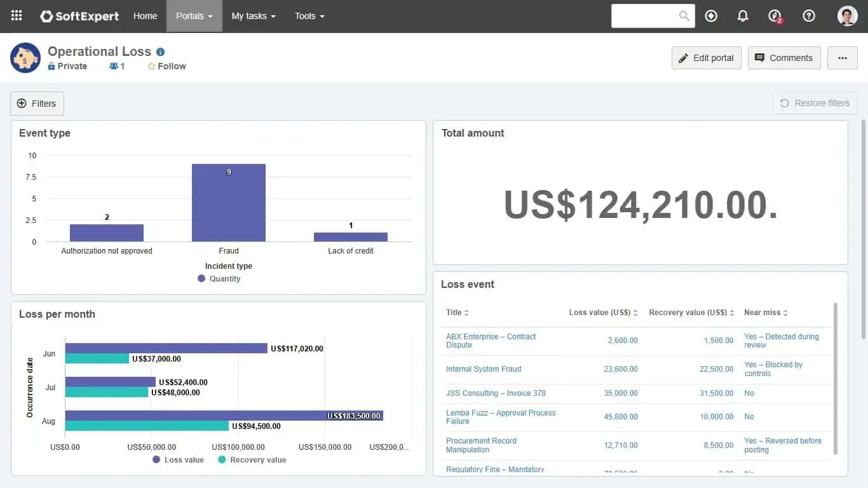Click the Aug loss value bar
Screen dimensions: 868x488
tap(224, 416)
